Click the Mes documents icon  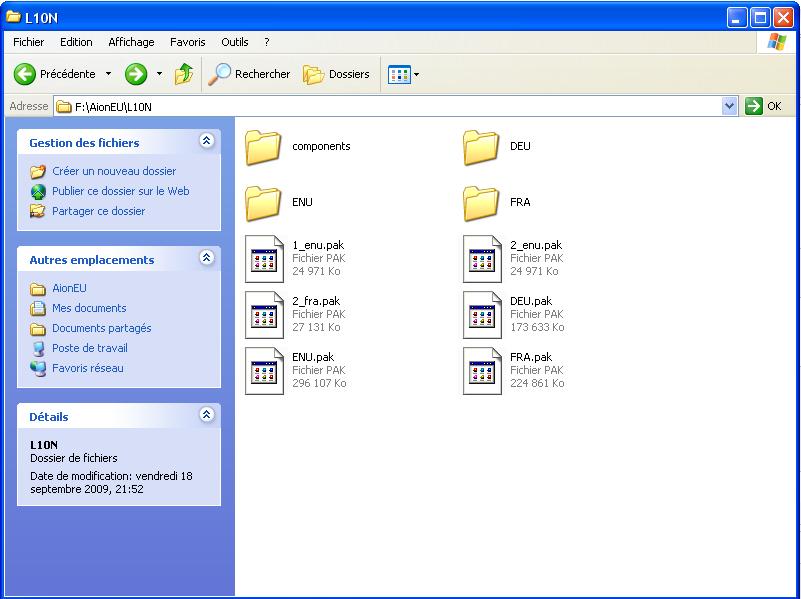pyautogui.click(x=38, y=308)
